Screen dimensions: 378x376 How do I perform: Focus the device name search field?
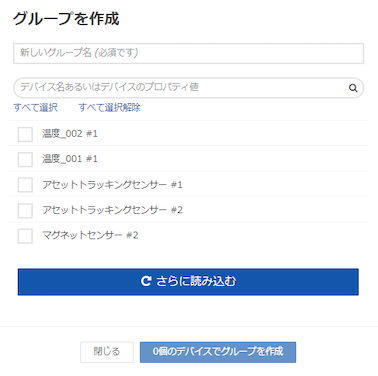[188, 88]
